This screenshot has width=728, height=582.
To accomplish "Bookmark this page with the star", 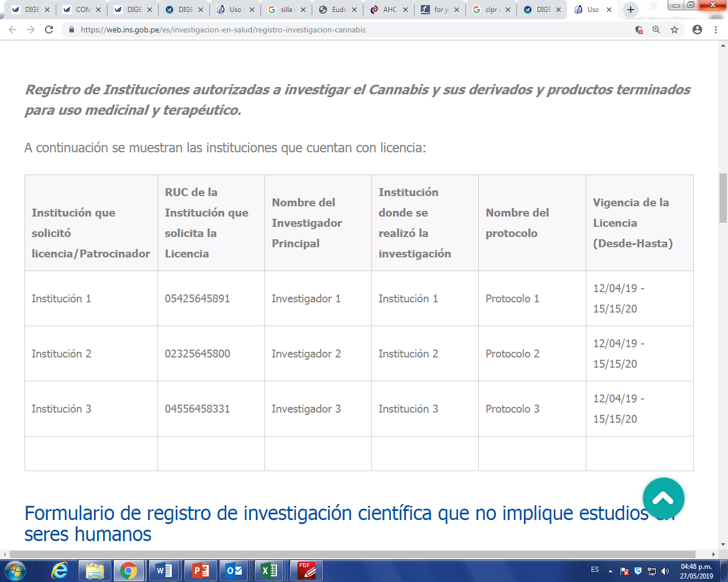I will [x=675, y=30].
